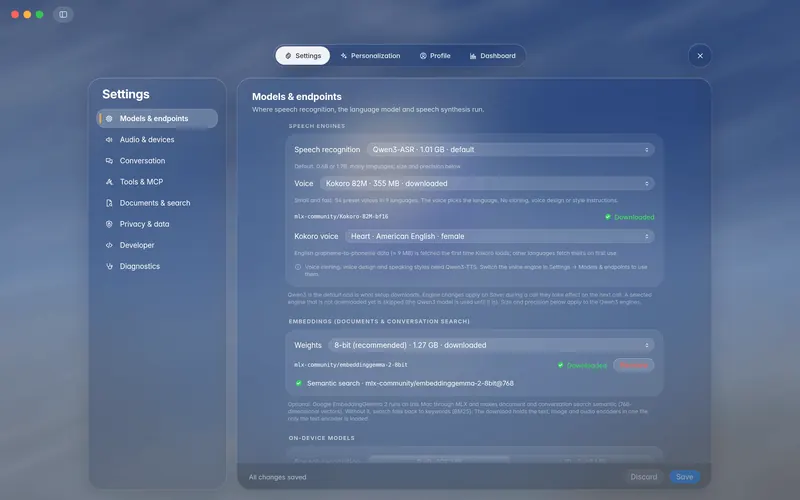Click the info icon beside voice cloning note
The height and width of the screenshot is (500, 800).
pyautogui.click(x=298, y=267)
